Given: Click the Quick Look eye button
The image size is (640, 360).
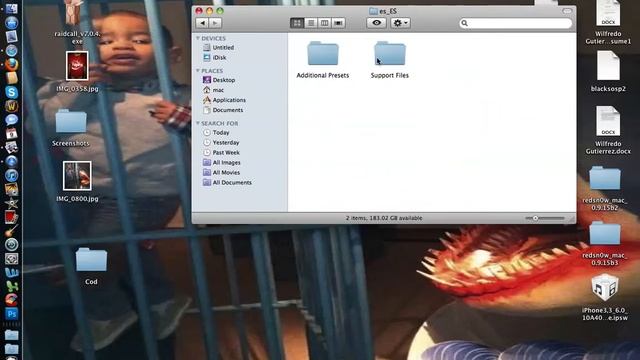Looking at the screenshot, I should coord(376,23).
